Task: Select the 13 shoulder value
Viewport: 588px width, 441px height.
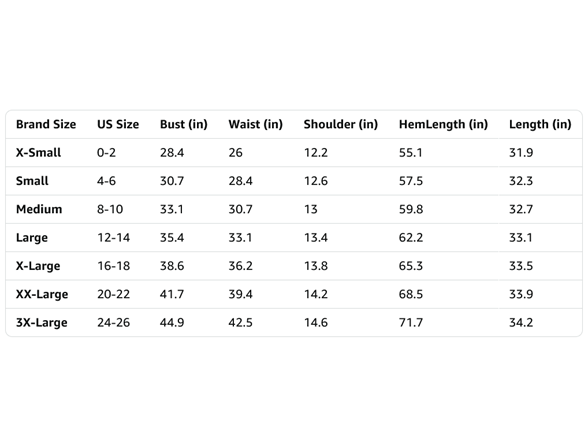Action: coord(310,209)
